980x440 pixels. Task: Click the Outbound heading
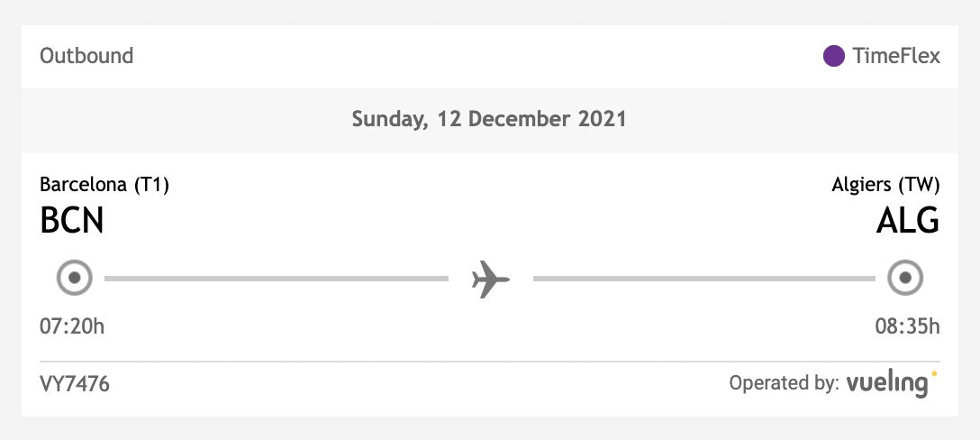[86, 56]
